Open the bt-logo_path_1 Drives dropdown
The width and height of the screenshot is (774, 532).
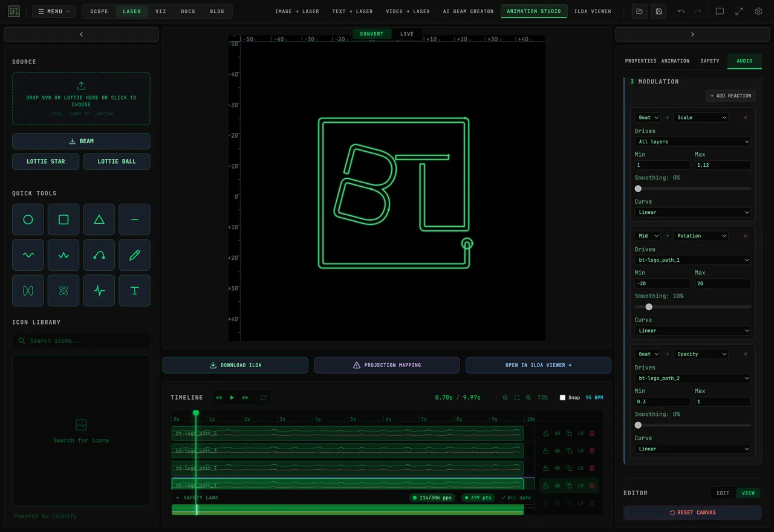tap(693, 260)
